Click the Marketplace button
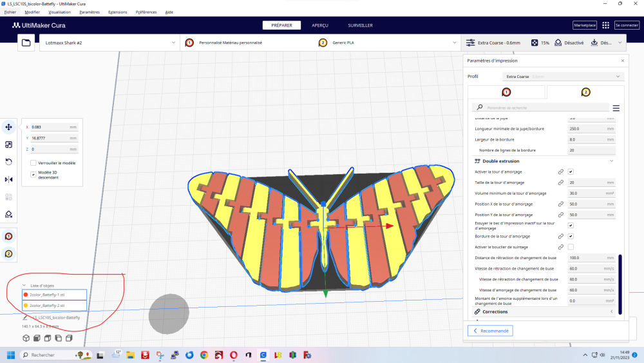This screenshot has height=363, width=644. (585, 26)
